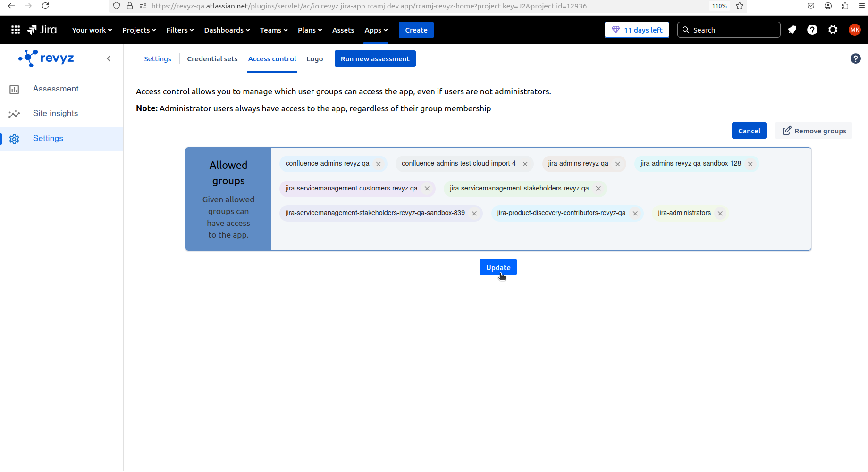Remove the jira-admins-revyz-qa-sandbox-128 group
Viewport: 868px width, 472px height.
pyautogui.click(x=750, y=164)
